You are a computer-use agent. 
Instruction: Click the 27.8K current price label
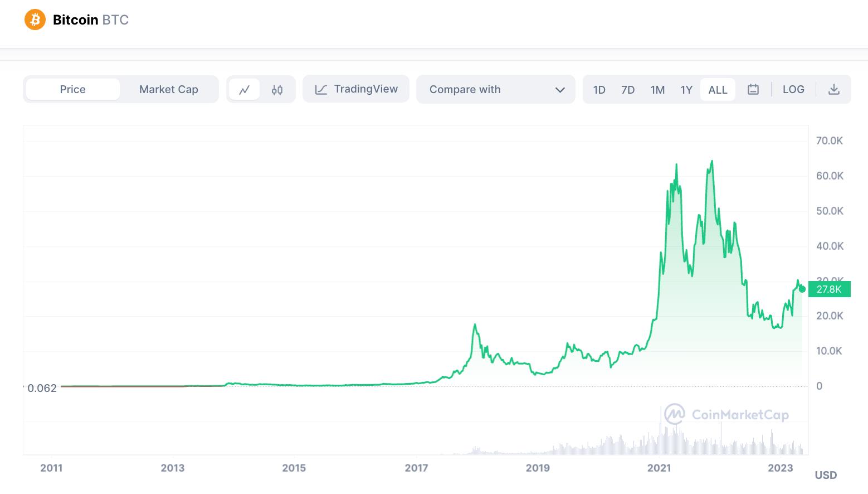point(829,289)
